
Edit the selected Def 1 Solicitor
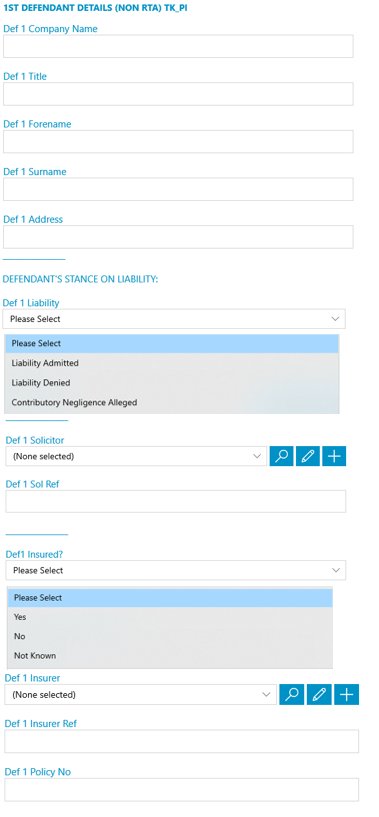click(308, 456)
